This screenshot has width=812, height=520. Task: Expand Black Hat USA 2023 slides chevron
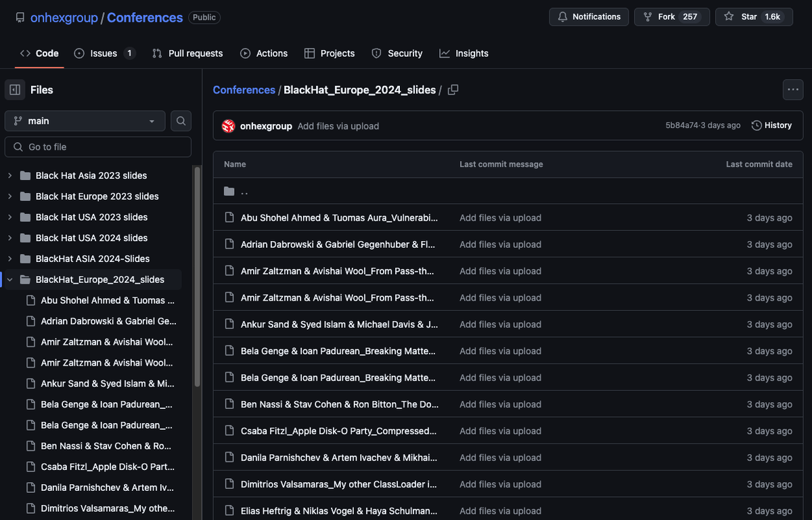pyautogui.click(x=9, y=217)
